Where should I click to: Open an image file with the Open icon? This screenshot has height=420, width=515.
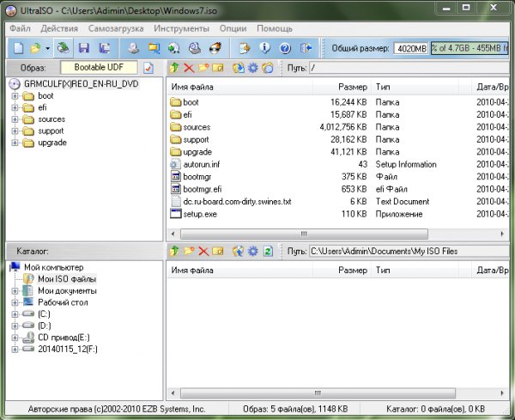coord(35,48)
